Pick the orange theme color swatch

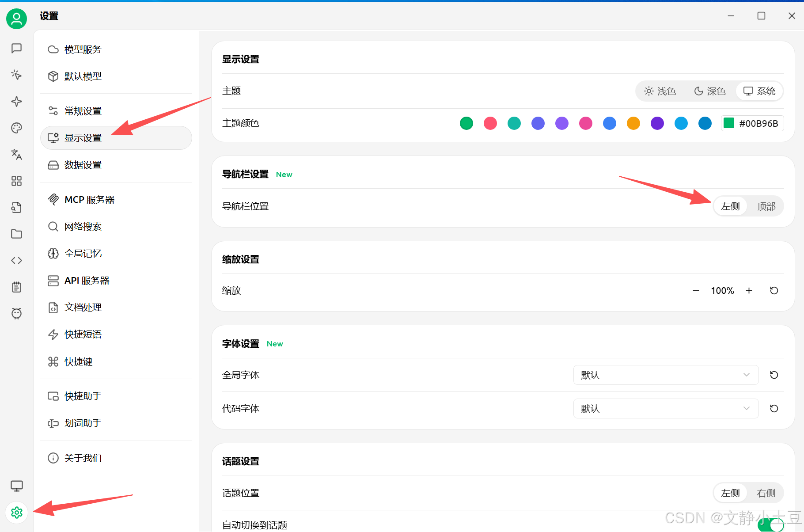[633, 123]
